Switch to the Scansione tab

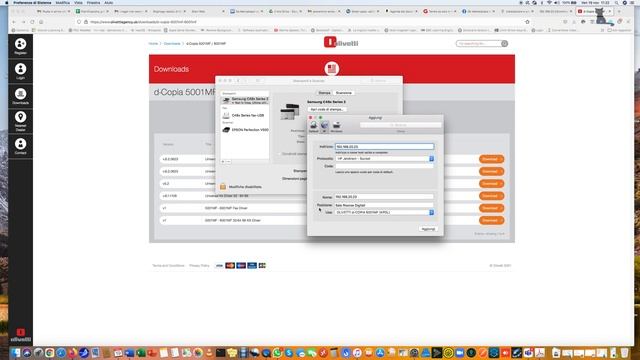[x=344, y=93]
